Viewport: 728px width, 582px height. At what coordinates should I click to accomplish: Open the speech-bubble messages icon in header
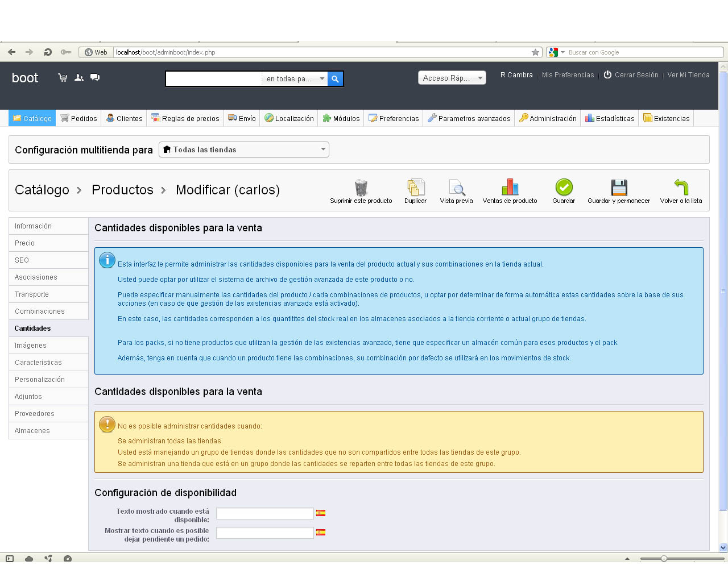(x=95, y=77)
